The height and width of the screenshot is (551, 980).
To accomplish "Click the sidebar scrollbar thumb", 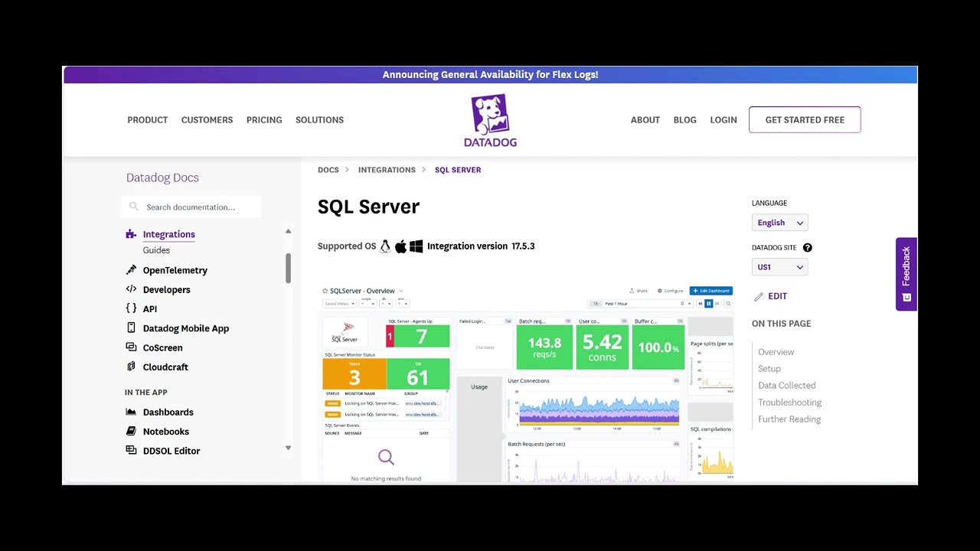I will [x=288, y=268].
